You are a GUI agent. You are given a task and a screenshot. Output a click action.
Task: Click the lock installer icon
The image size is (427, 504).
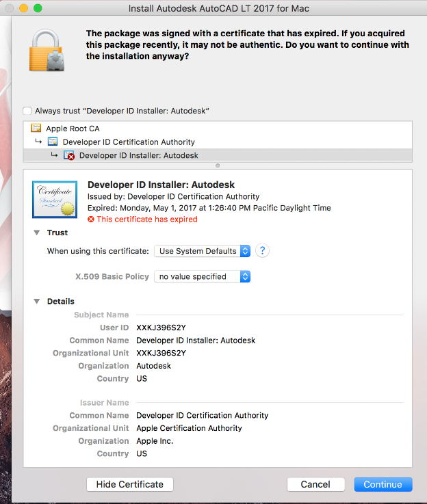coord(47,50)
